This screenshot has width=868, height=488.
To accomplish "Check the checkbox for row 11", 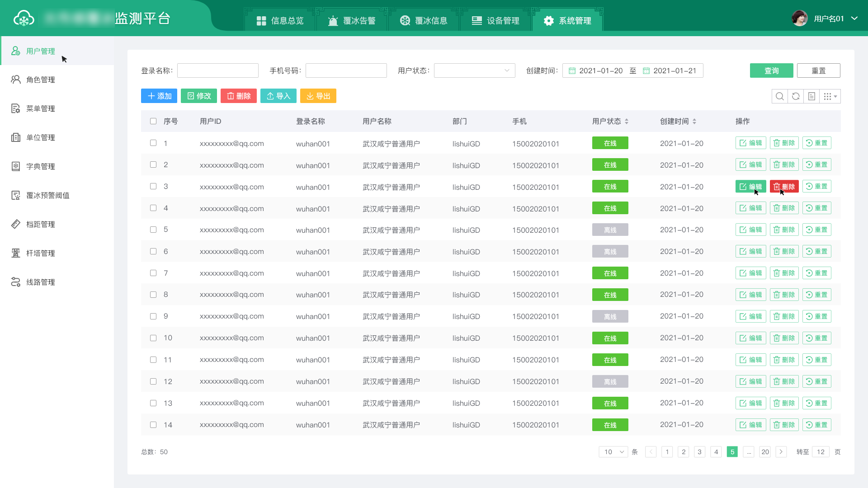I will [153, 360].
